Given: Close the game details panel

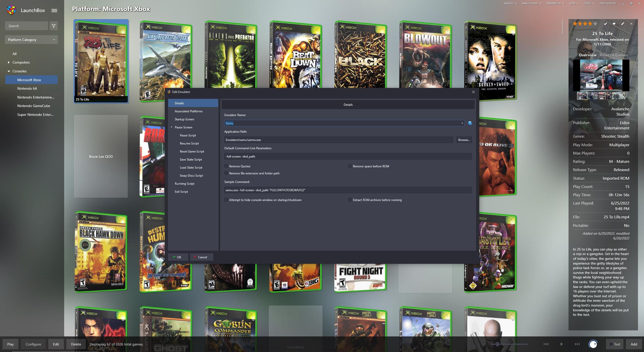Looking at the screenshot, I should coord(631,24).
